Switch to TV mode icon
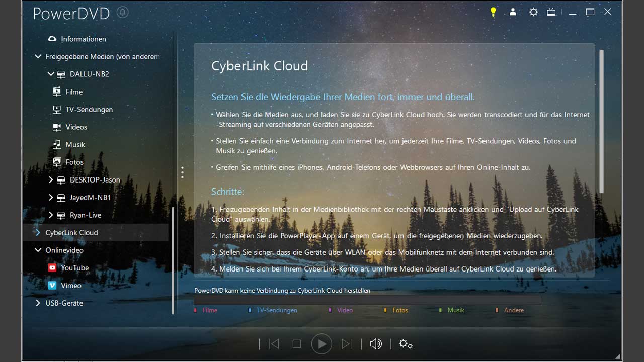 [x=551, y=12]
